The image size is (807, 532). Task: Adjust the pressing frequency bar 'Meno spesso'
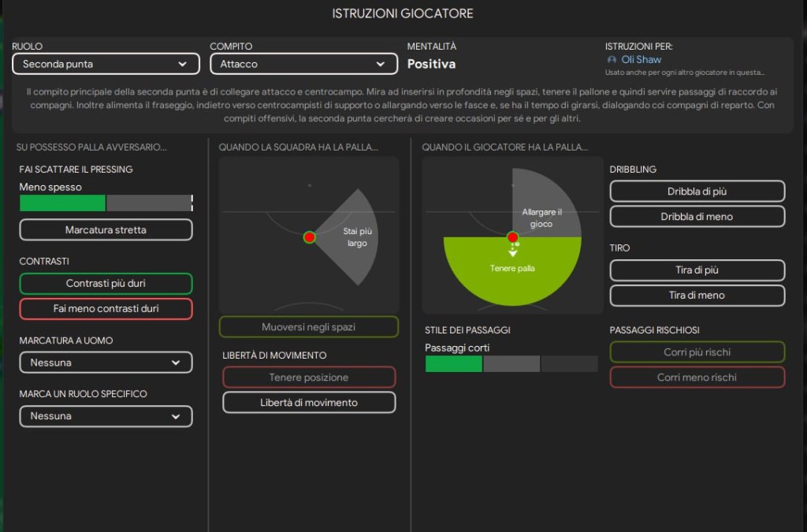pos(106,203)
